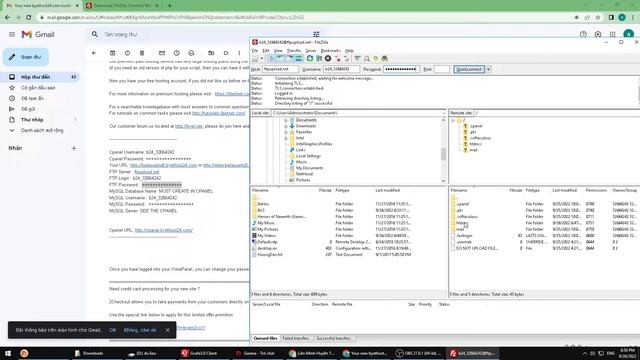Snooze the email with clock icon
This screenshot has height=360, width=640.
point(177,53)
